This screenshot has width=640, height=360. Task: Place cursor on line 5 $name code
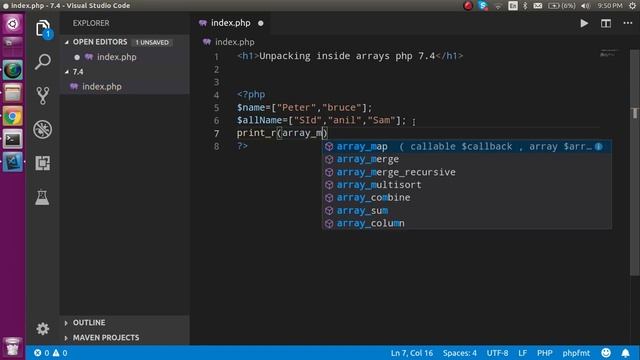click(304, 108)
